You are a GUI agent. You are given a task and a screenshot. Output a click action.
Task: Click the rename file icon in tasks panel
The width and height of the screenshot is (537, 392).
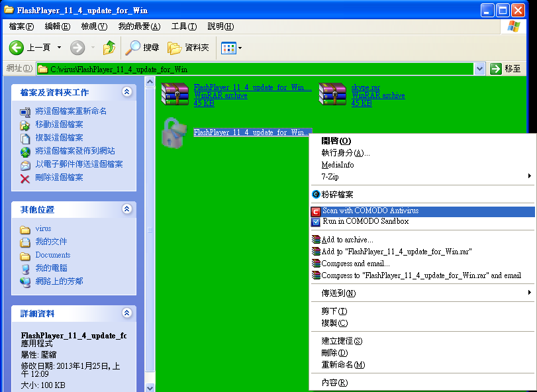click(25, 113)
